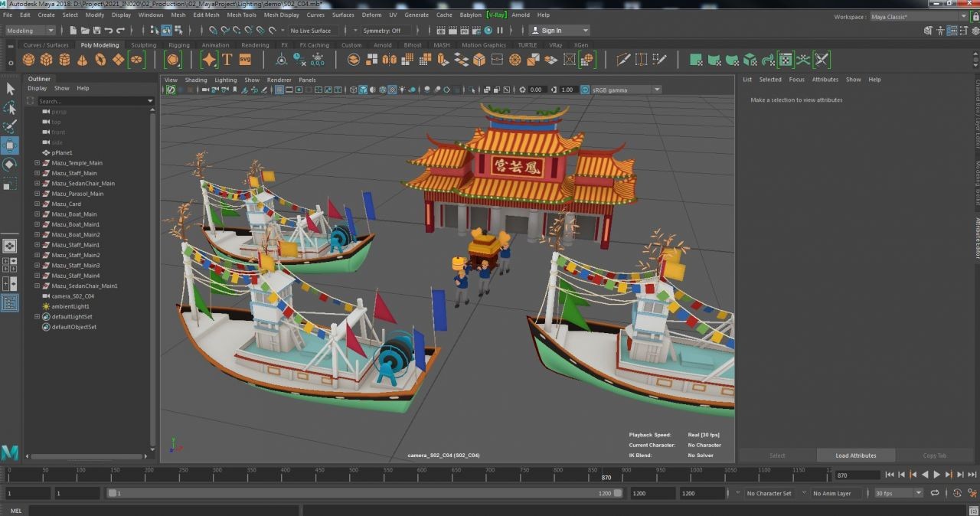980x516 pixels.
Task: Switch to the Sculpting shelf tab
Action: 143,45
